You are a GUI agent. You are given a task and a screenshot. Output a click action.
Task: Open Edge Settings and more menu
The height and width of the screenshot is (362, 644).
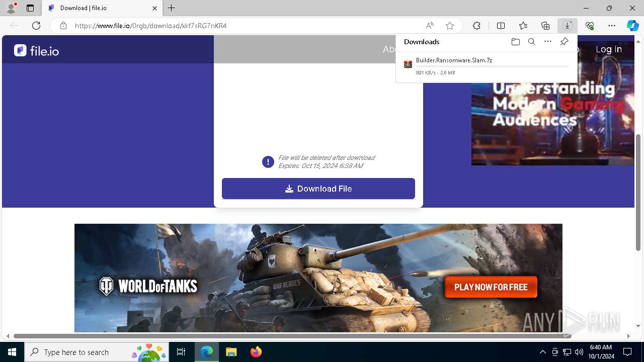click(612, 26)
